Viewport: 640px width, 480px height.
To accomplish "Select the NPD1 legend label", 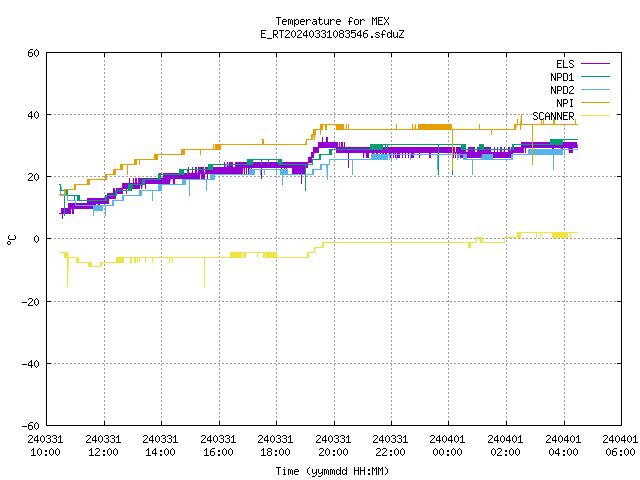I will point(562,77).
